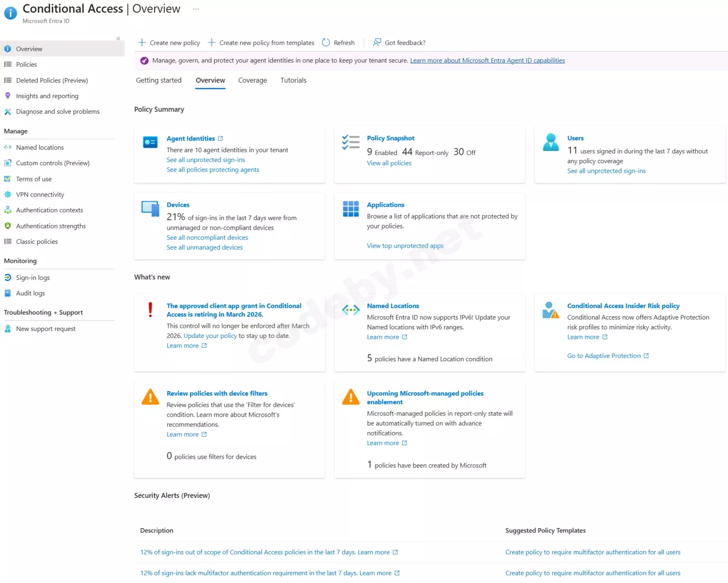Screen dimensions: 728x583
Task: Switch to the Getting started tab
Action: pyautogui.click(x=158, y=80)
